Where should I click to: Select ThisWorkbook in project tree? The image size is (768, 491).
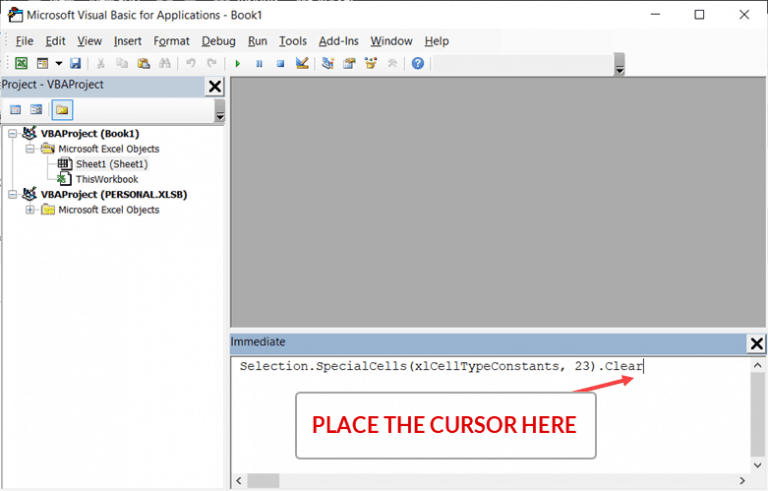click(107, 179)
